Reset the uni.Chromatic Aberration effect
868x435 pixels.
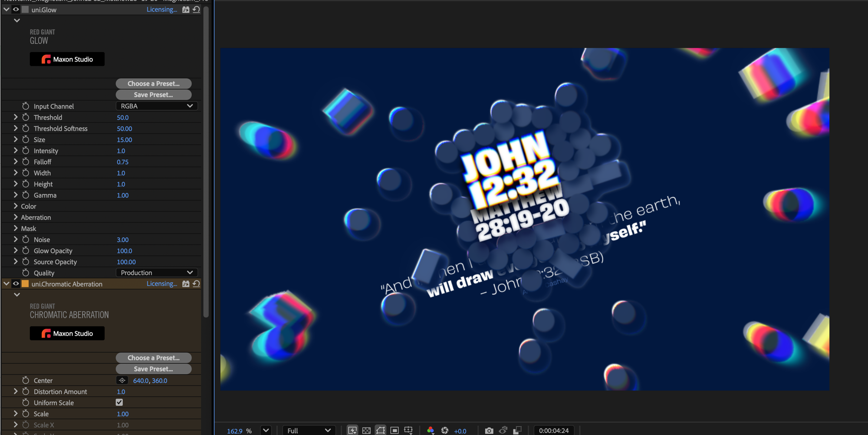tap(196, 283)
